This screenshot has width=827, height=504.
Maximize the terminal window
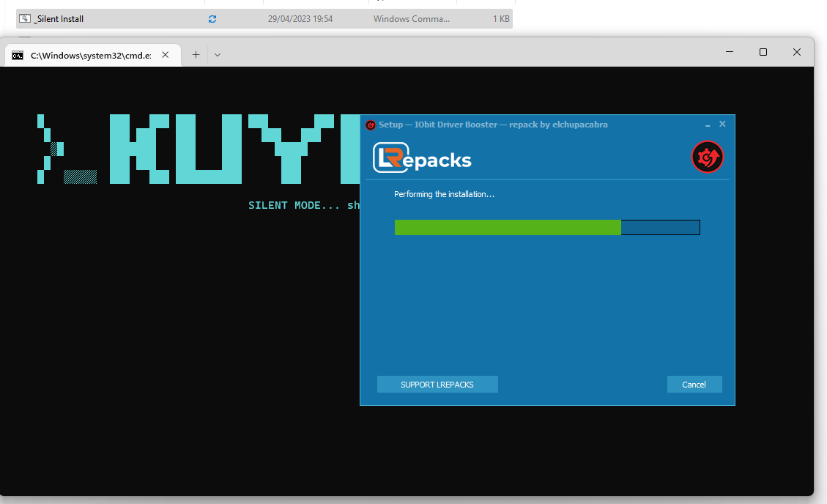click(763, 52)
